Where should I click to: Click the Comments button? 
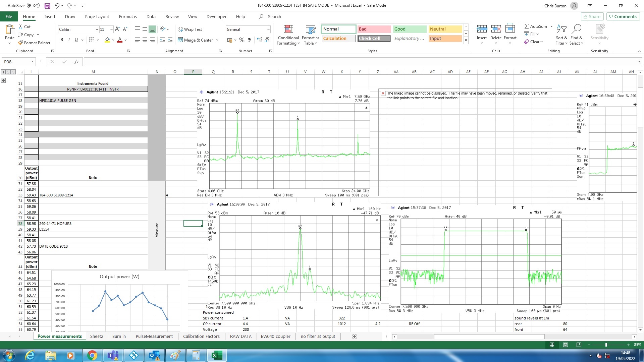click(x=623, y=16)
